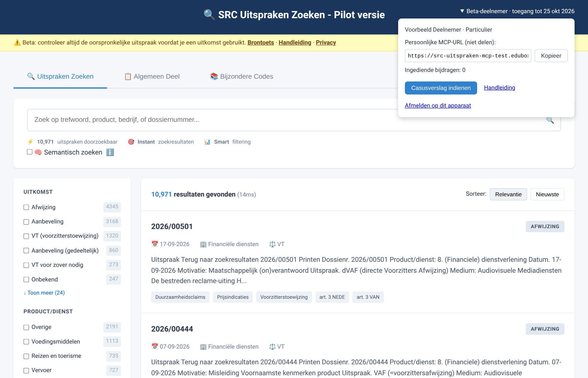Click the magnifier search icon in search box
588x378 pixels.
pyautogui.click(x=550, y=120)
